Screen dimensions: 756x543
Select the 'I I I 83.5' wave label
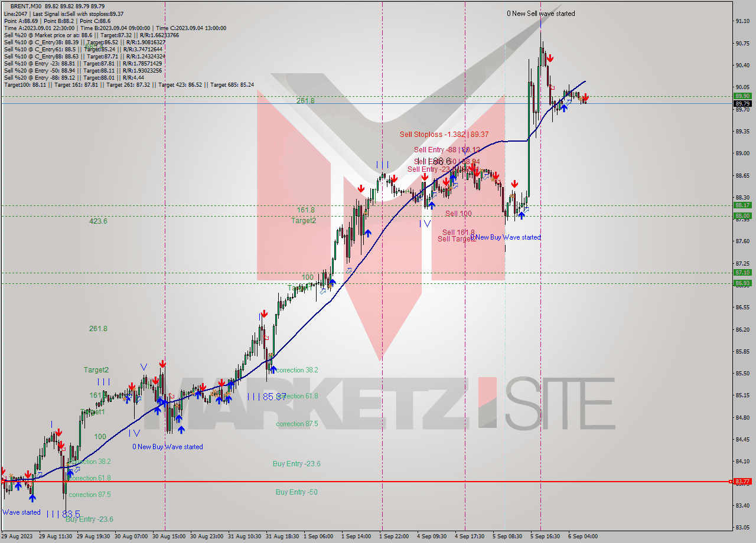63,514
